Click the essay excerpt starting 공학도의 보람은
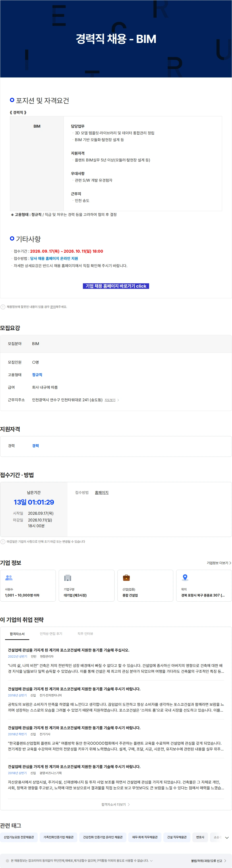Image resolution: width=232 pixels, height=868 pixels. [116, 707]
